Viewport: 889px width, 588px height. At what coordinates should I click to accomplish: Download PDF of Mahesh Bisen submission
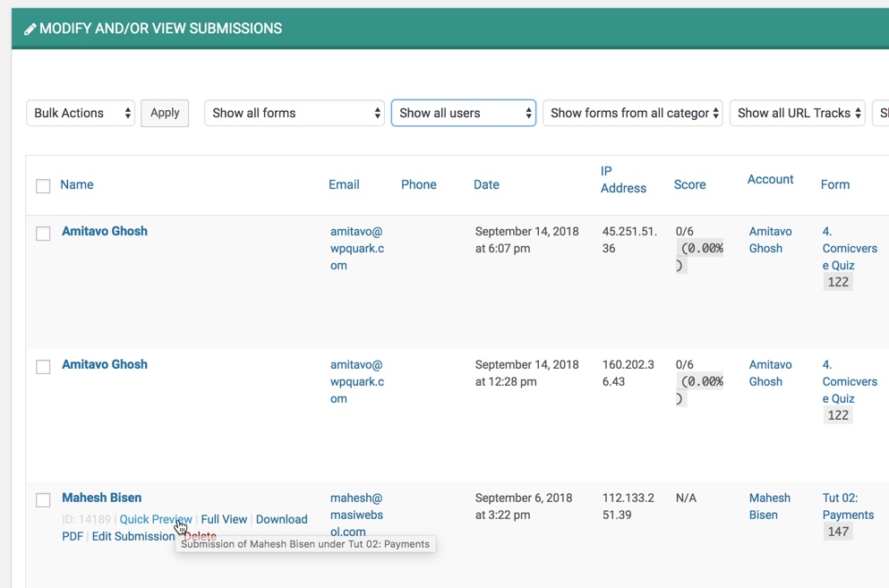tap(184, 527)
